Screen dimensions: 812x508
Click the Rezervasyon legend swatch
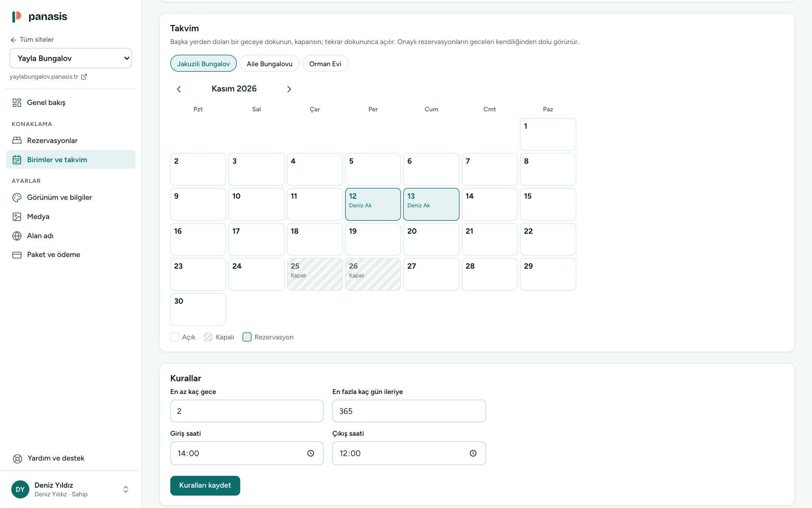click(247, 337)
